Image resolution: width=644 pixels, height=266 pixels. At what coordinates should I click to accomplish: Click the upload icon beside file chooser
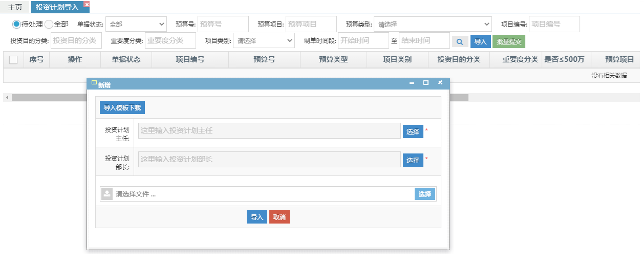pyautogui.click(x=107, y=194)
